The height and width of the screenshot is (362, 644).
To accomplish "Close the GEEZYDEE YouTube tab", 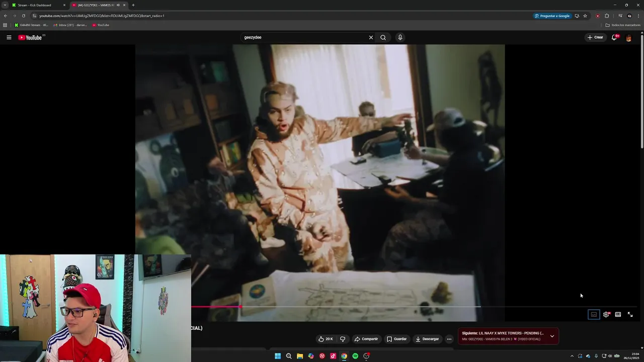I will (124, 5).
